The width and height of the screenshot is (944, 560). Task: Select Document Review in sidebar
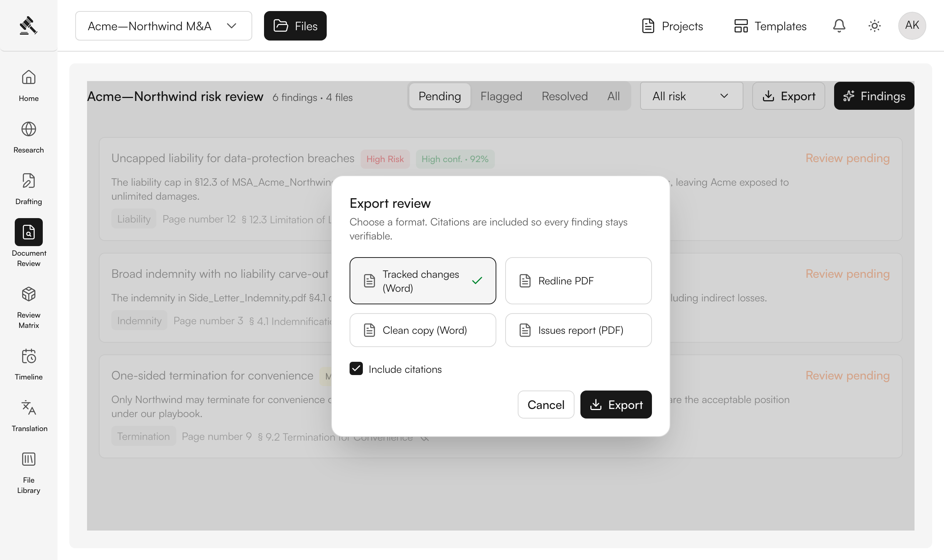[29, 243]
